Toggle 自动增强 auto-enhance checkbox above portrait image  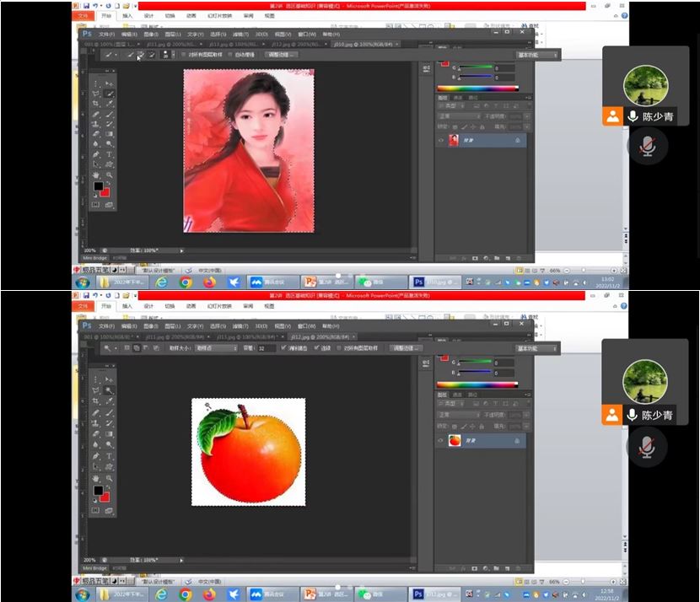coord(230,55)
